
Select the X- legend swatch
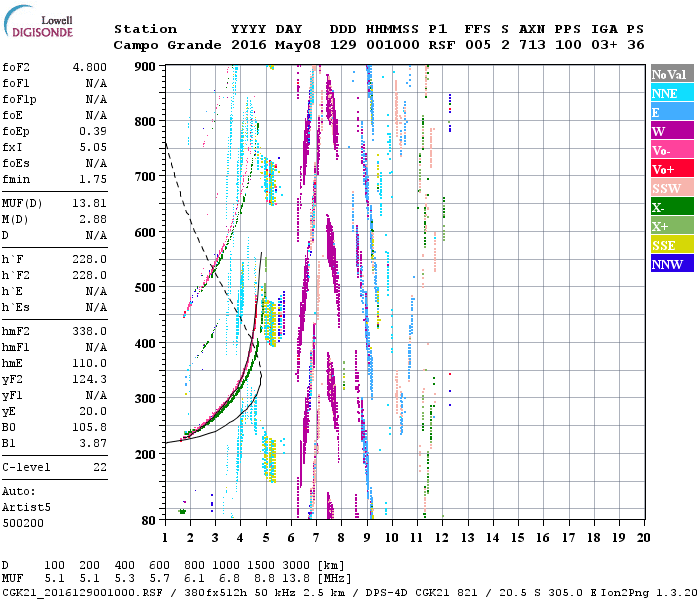click(672, 207)
